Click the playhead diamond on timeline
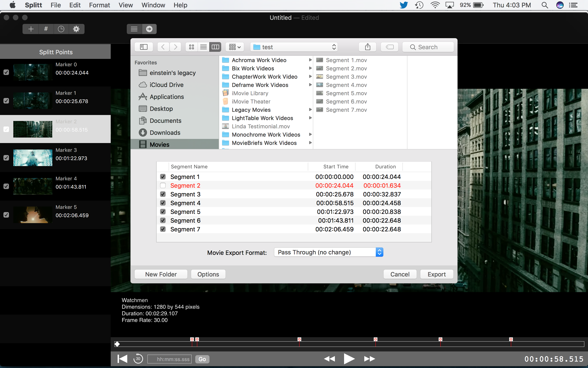The width and height of the screenshot is (588, 368). click(x=117, y=344)
